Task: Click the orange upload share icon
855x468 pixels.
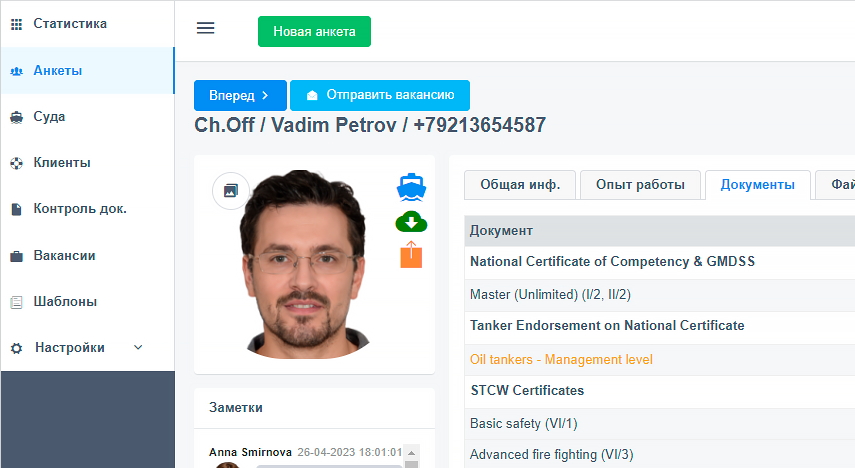Action: pos(411,254)
